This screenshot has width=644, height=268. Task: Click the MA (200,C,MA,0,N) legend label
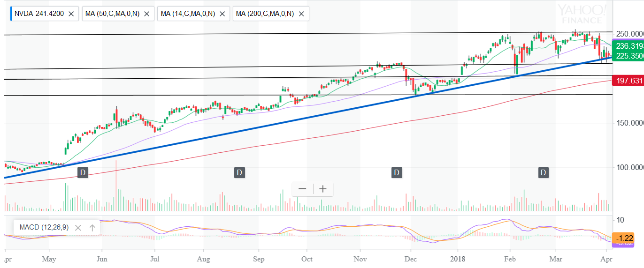coord(265,14)
